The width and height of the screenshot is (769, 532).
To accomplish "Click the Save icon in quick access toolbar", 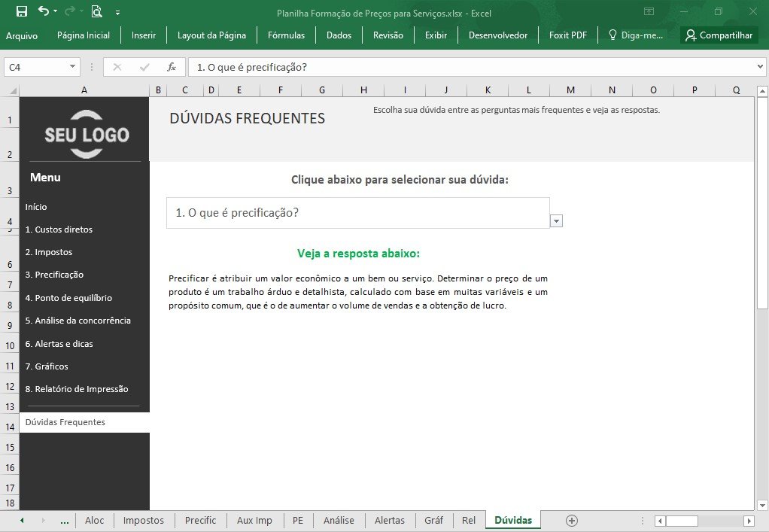I will click(22, 11).
